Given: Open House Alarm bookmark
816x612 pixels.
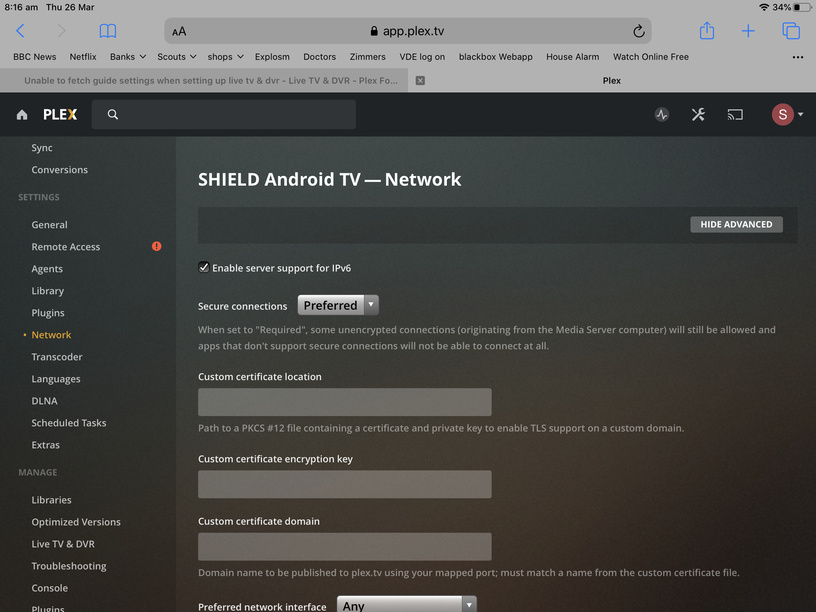Looking at the screenshot, I should pos(572,57).
